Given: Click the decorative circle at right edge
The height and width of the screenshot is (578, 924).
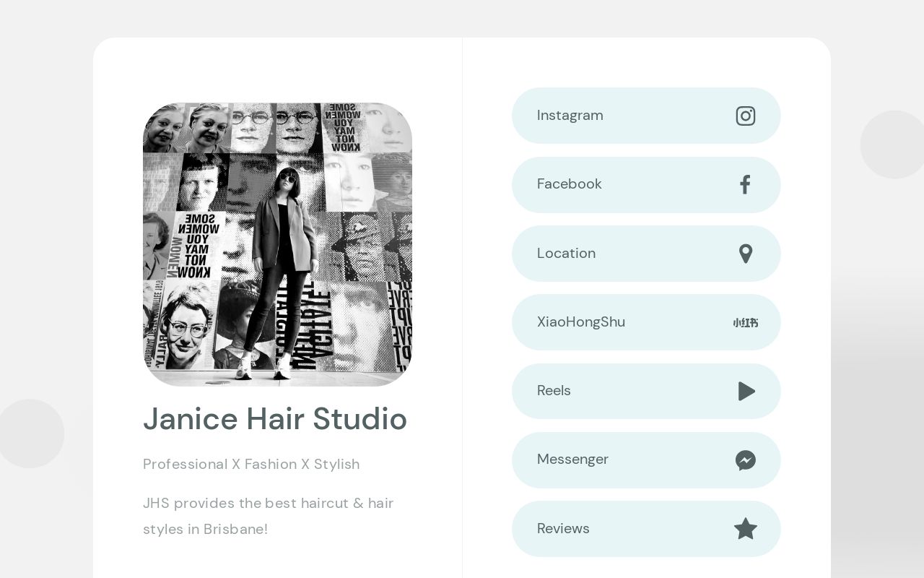Looking at the screenshot, I should (x=894, y=144).
